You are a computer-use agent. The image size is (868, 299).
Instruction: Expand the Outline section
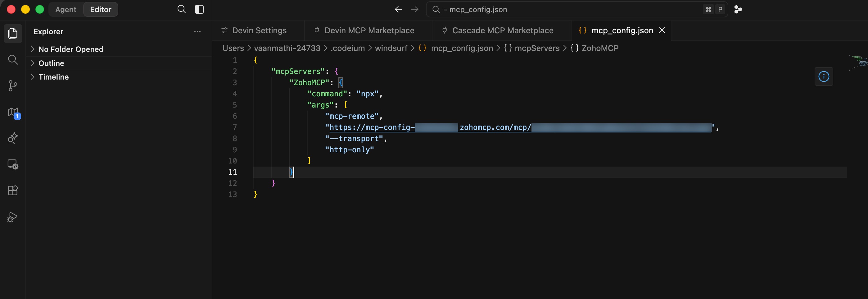pos(119,63)
